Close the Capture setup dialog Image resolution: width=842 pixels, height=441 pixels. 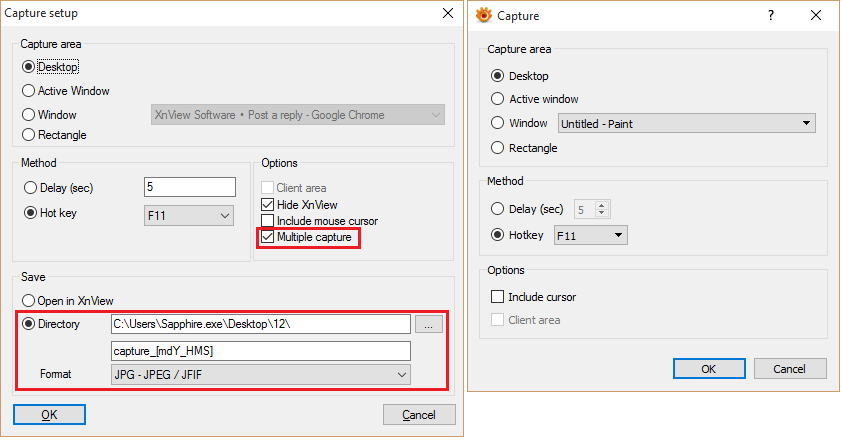(x=447, y=14)
